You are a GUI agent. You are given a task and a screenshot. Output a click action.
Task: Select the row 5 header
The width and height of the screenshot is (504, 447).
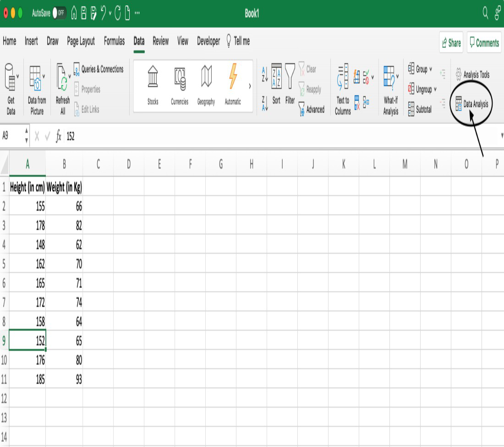pos(4,264)
